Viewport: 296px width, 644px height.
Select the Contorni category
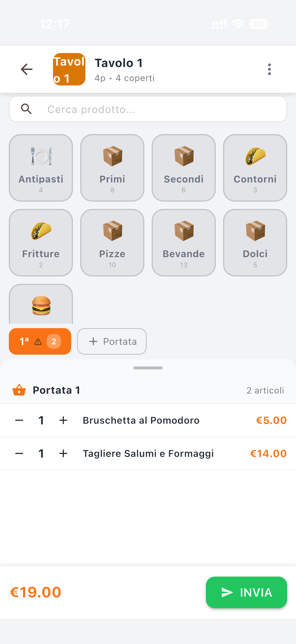(x=255, y=168)
